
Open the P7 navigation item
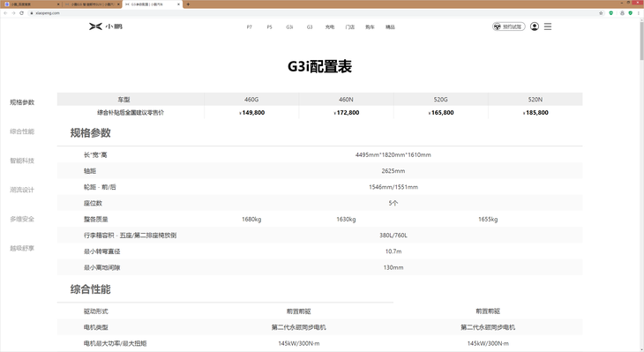250,27
